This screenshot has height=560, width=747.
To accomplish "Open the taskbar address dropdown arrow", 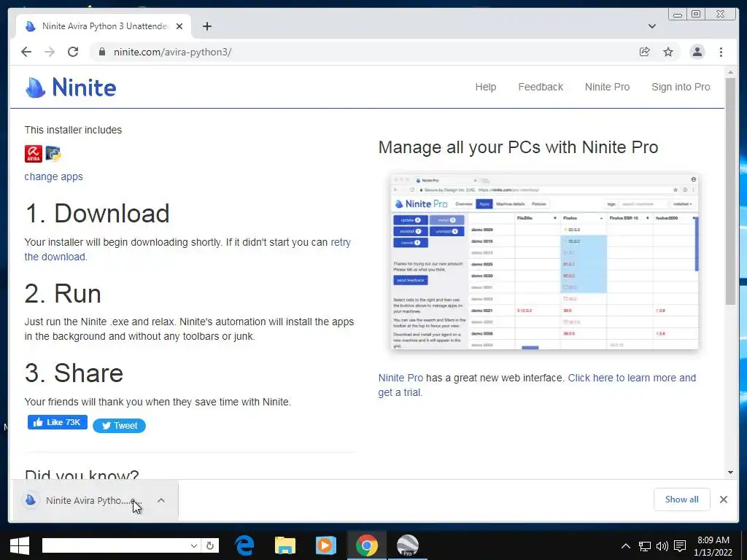I will [x=194, y=545].
